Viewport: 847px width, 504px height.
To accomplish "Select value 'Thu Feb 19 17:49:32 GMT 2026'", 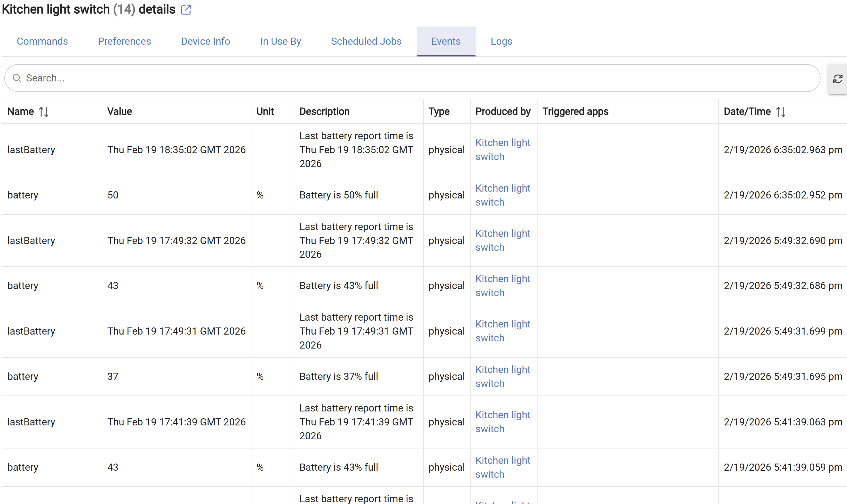I will [176, 240].
